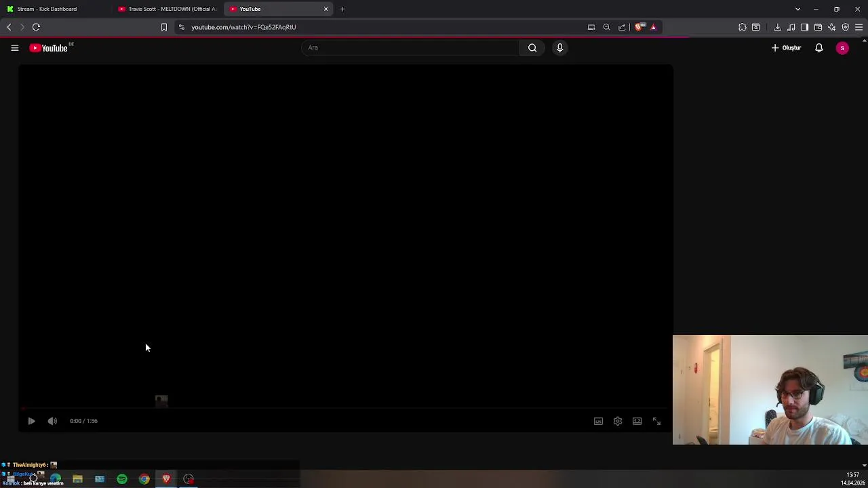Expand the tab search dropdown arrow

pos(797,9)
